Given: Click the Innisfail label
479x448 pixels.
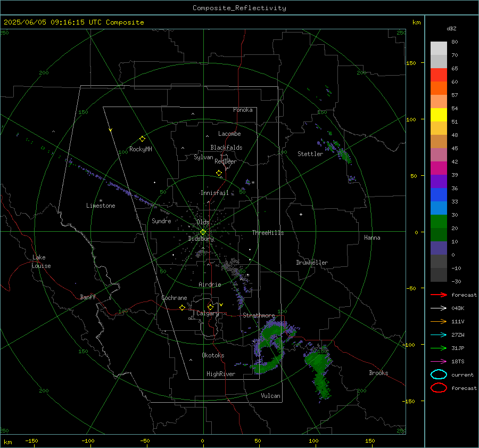Looking at the screenshot, I should 214,193.
